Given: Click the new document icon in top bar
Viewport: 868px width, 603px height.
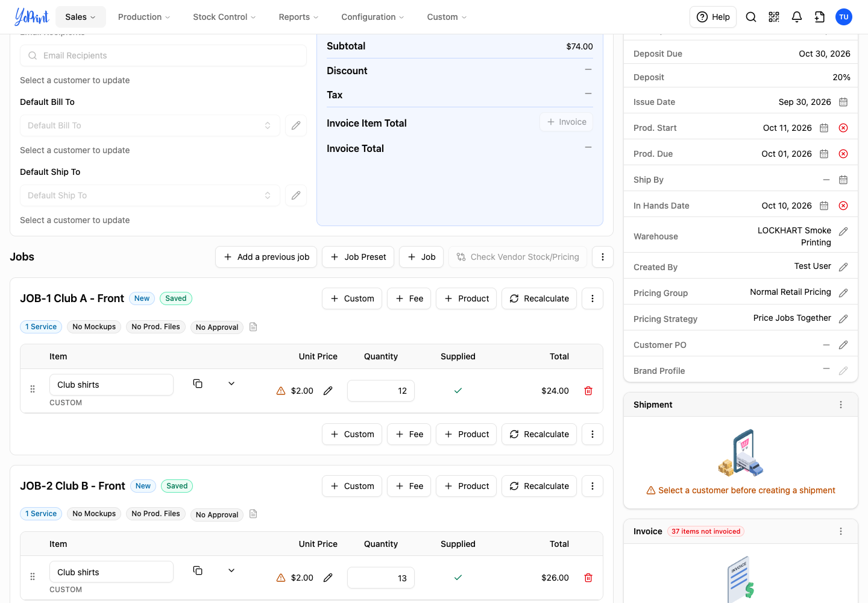Looking at the screenshot, I should point(820,17).
